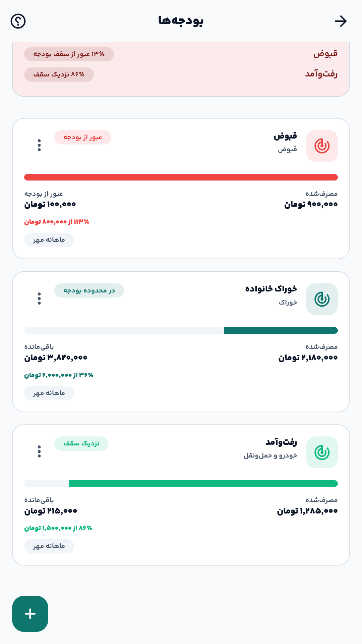362x644 pixels.
Task: Tap the خوراک خانواده budget icon
Action: [x=322, y=299]
